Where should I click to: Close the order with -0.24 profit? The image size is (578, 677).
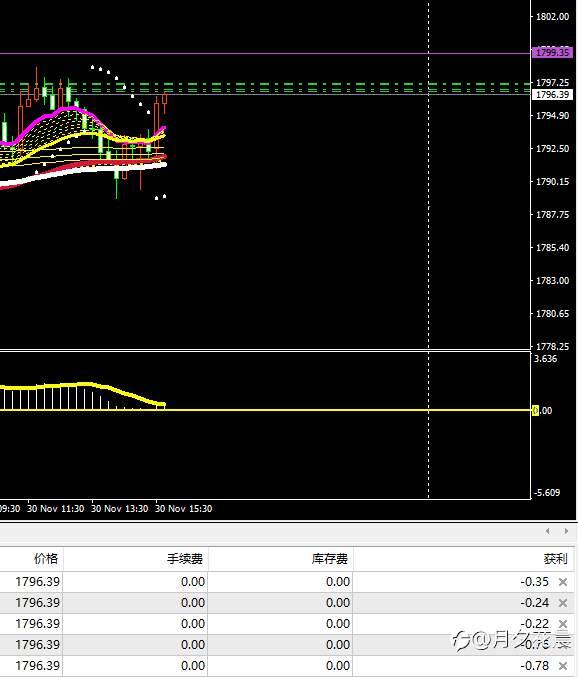coord(562,603)
